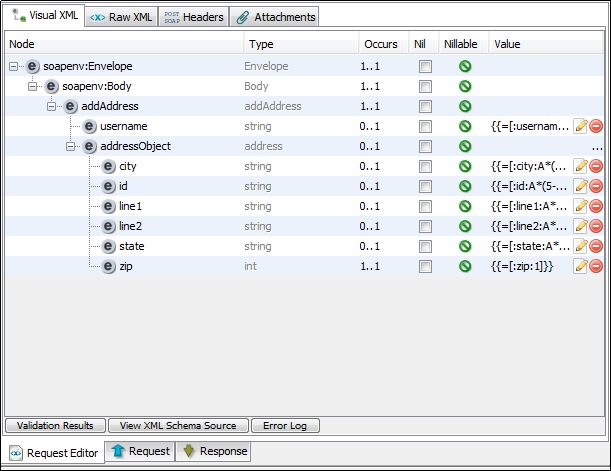Select the zip value {{=[:zip:1]}}

pos(522,266)
